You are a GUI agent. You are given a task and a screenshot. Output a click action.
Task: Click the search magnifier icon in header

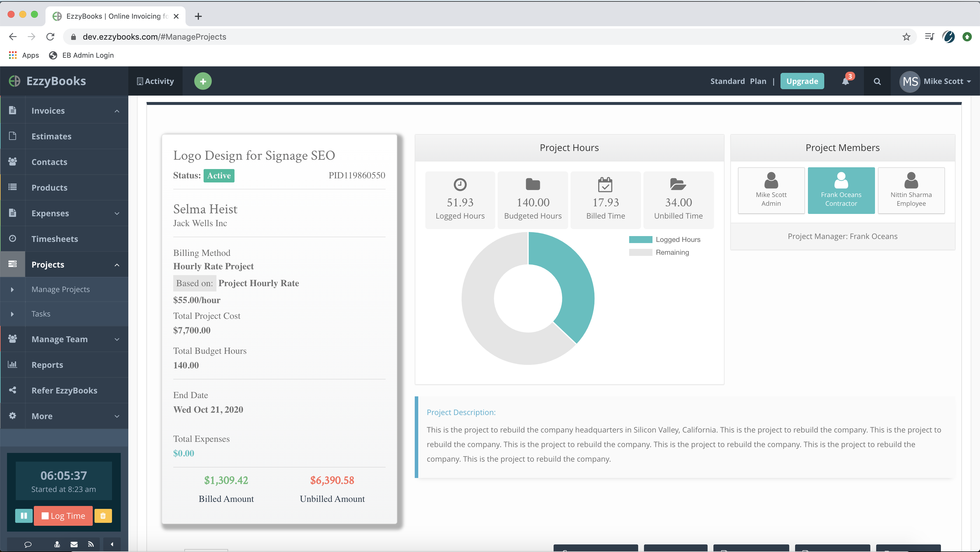pos(877,81)
